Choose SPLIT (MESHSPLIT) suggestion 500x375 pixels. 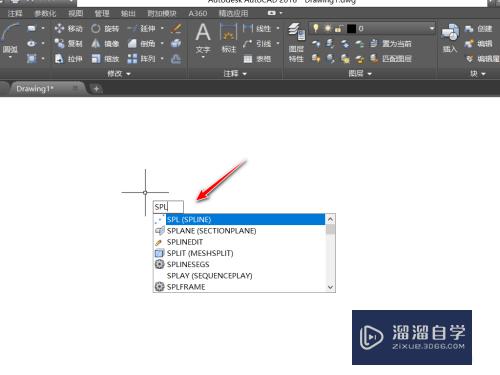[x=239, y=253]
